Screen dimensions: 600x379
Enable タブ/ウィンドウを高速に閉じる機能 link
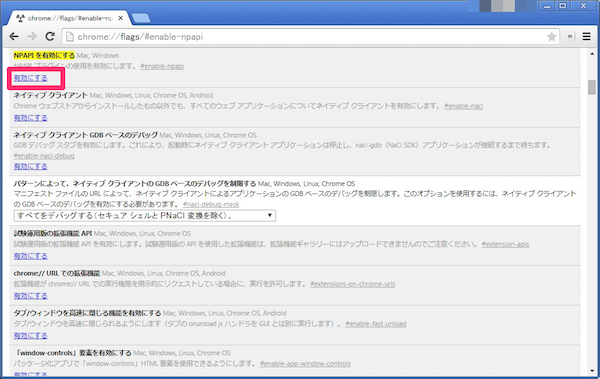pyautogui.click(x=31, y=336)
